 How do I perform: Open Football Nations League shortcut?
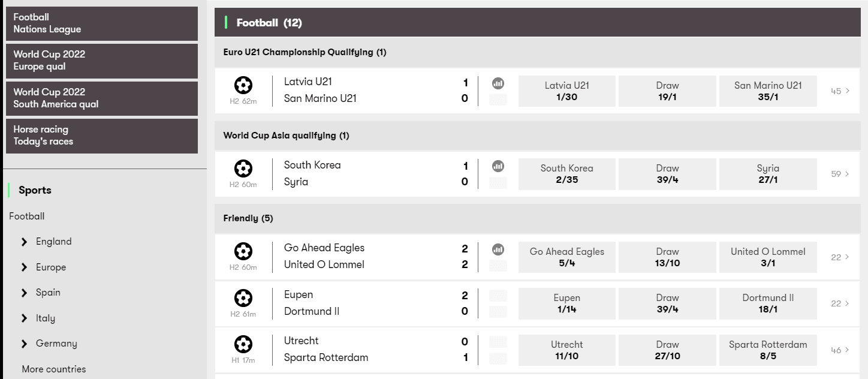tap(102, 23)
